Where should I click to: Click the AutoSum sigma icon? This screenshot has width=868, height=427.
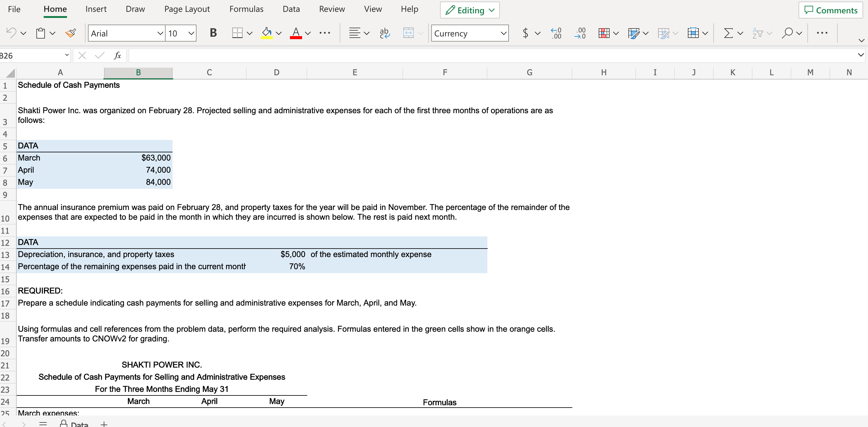coord(728,33)
